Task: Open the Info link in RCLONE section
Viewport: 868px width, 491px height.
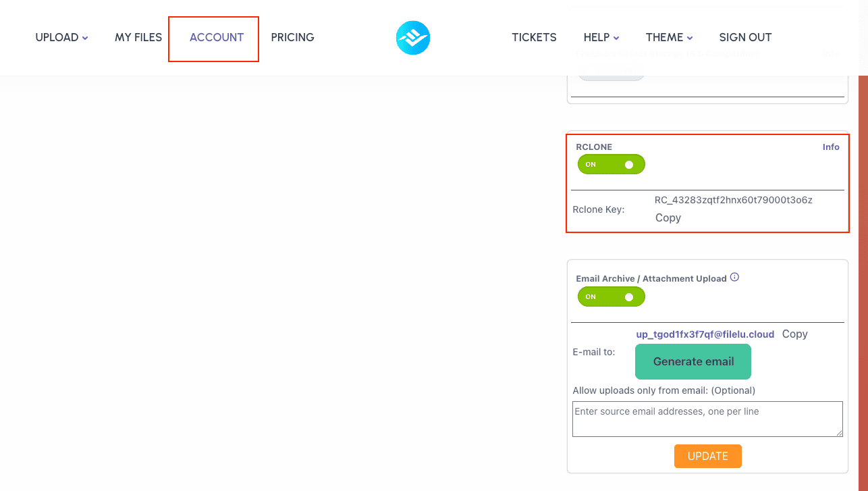Action: point(831,147)
